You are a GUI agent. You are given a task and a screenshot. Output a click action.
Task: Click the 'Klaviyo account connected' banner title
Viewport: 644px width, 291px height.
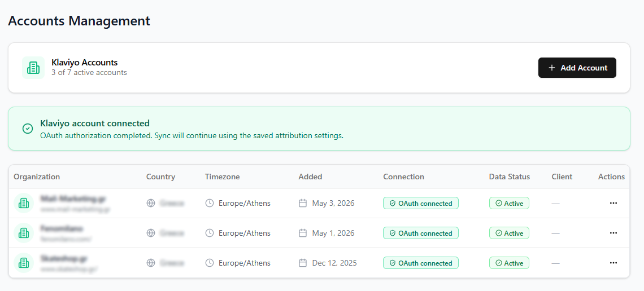click(95, 124)
